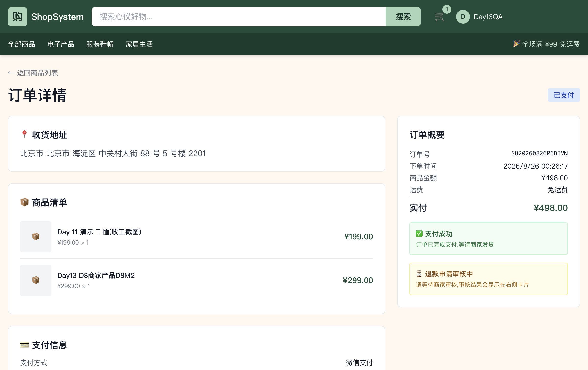Image resolution: width=588 pixels, height=370 pixels.
Task: Click the party popper icon in promo banner
Action: 516,44
